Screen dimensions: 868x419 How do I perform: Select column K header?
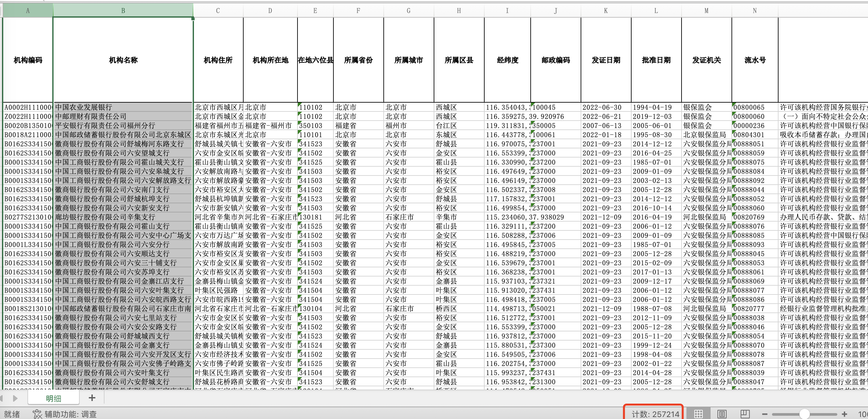tap(605, 10)
